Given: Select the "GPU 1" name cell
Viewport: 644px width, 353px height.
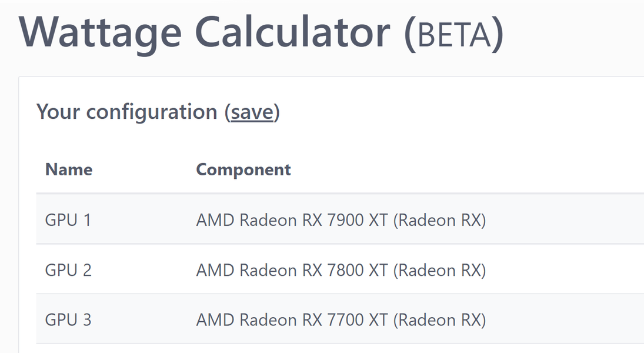Looking at the screenshot, I should click(68, 220).
